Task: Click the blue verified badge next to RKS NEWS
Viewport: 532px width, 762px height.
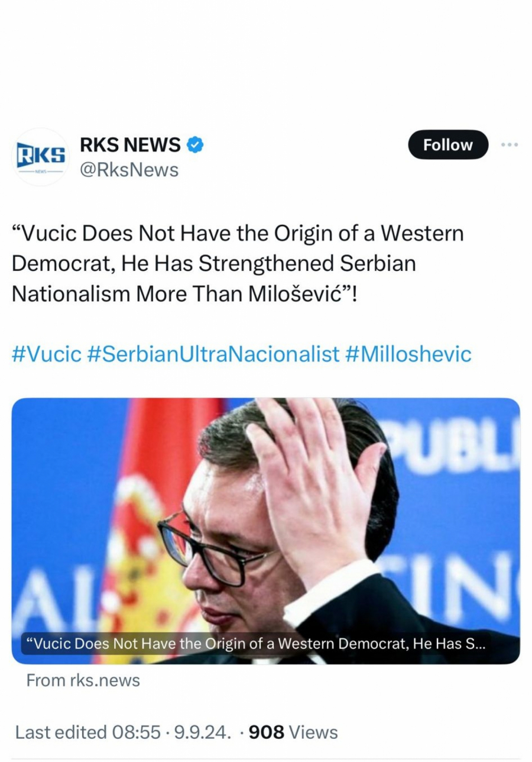Action: pyautogui.click(x=196, y=144)
